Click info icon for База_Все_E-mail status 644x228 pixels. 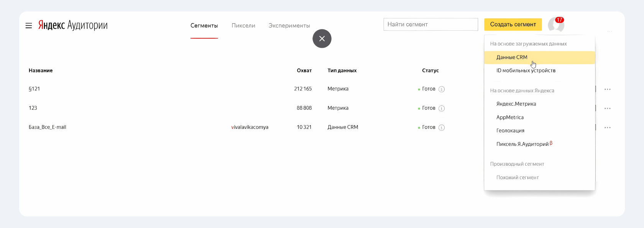(x=442, y=127)
